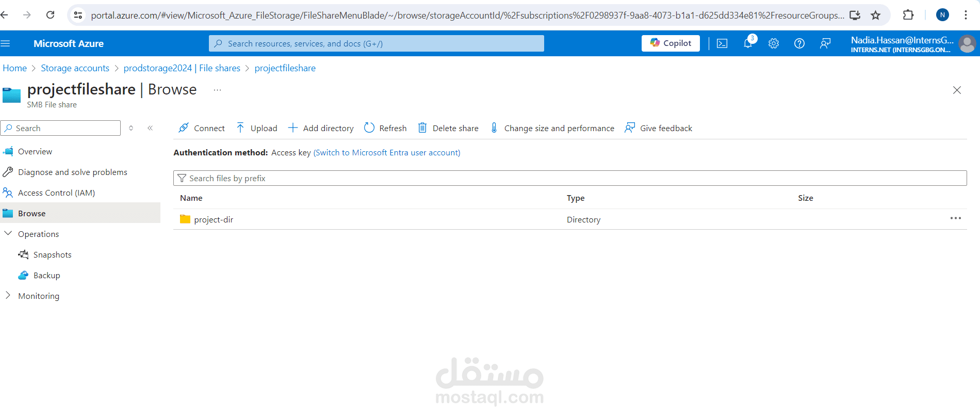
Task: Click the projectfileshare breadcrumb link
Action: 285,68
